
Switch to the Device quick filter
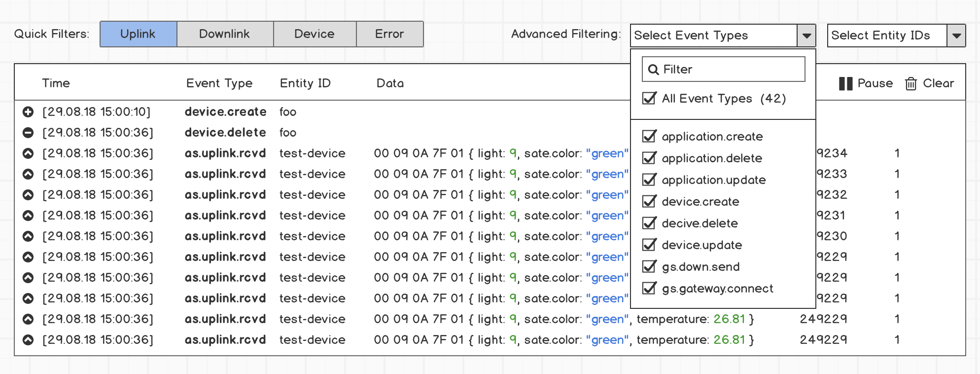click(314, 34)
